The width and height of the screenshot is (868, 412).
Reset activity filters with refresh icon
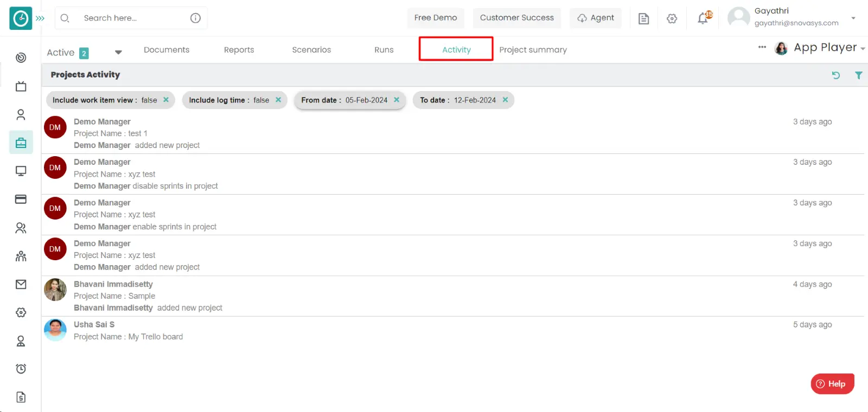pos(836,75)
